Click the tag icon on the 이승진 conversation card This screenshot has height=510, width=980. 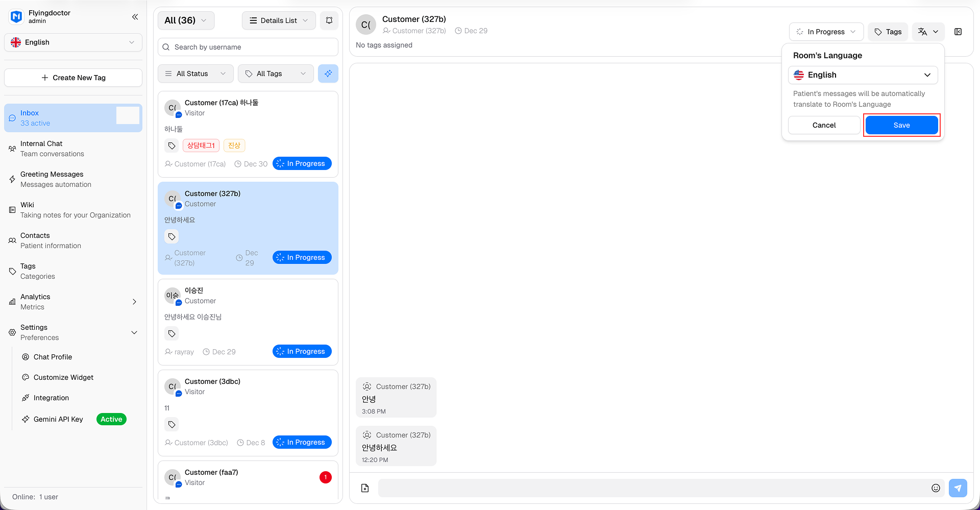(x=171, y=333)
